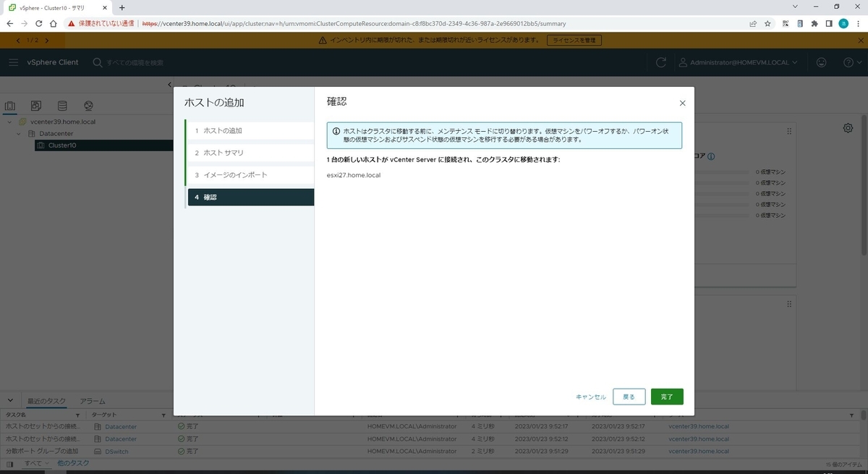
Task: Click the browser address bar URL
Action: (353, 23)
